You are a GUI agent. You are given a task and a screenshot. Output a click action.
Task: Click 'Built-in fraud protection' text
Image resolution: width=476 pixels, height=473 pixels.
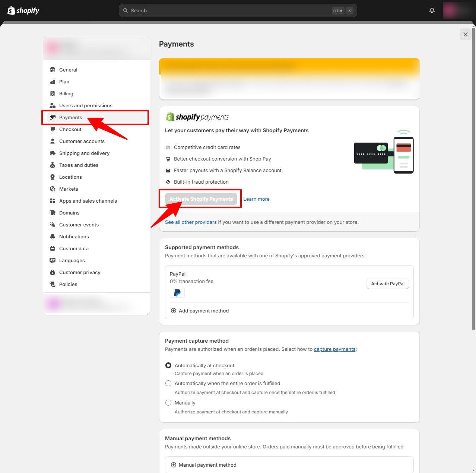(x=201, y=182)
